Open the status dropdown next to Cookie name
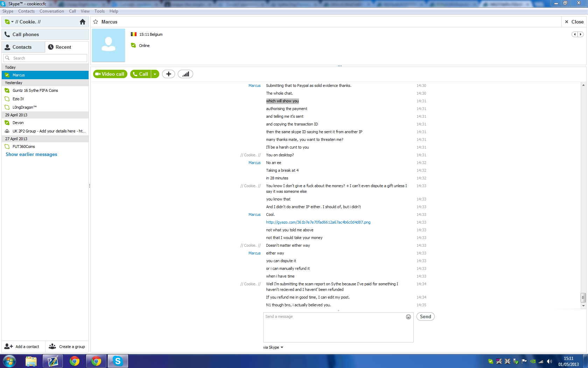588x368 pixels. 12,22
